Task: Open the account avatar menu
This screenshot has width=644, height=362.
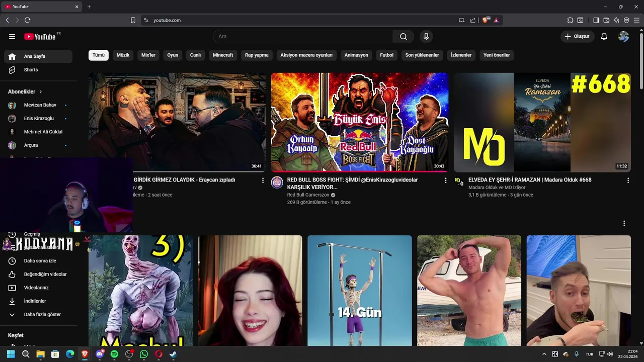Action: tap(624, 37)
